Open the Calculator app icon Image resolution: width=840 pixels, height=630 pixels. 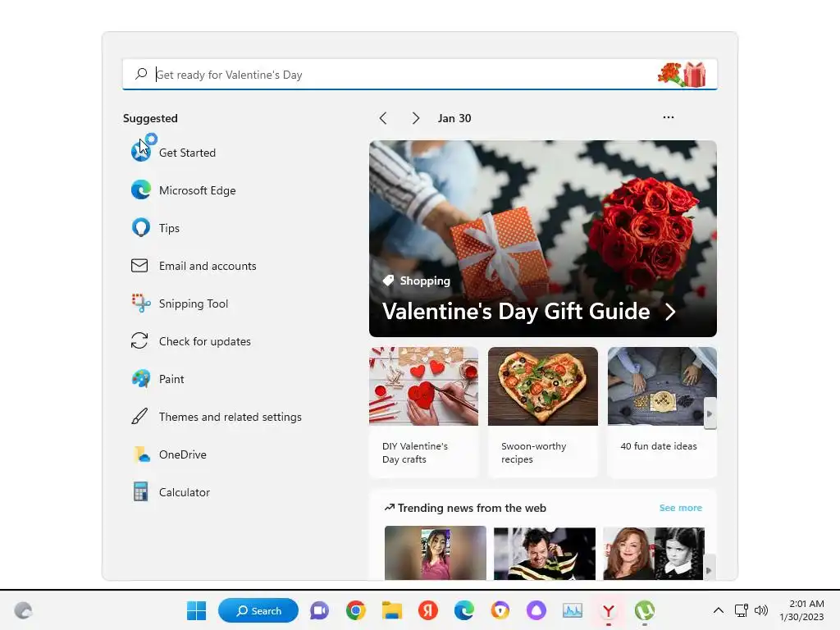(140, 492)
